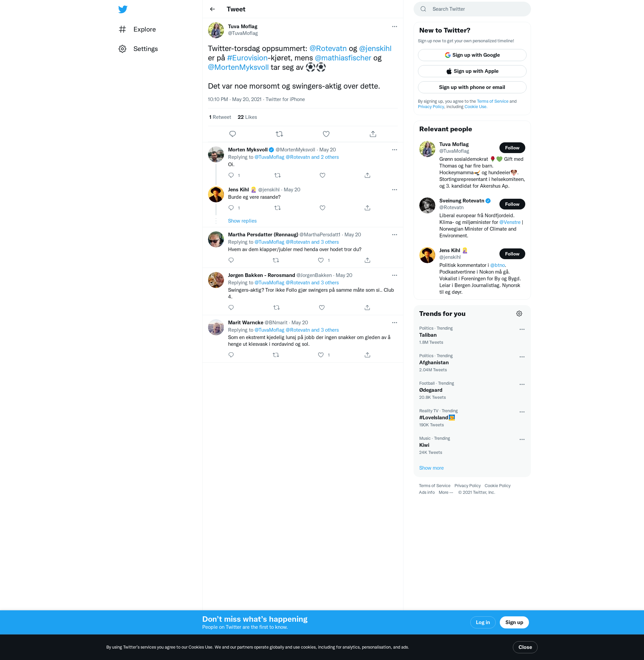Open more options on main tweet
The image size is (644, 660).
click(394, 27)
